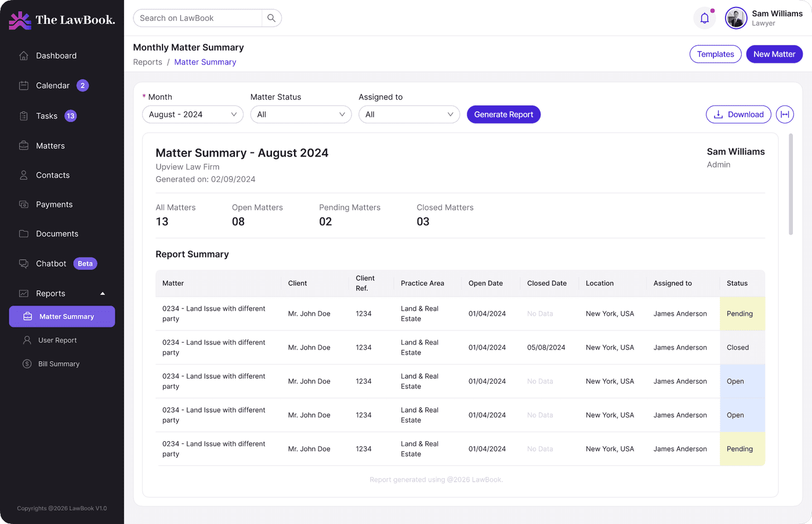The width and height of the screenshot is (812, 524).
Task: Click the Chatbot speech bubble icon
Action: [24, 264]
